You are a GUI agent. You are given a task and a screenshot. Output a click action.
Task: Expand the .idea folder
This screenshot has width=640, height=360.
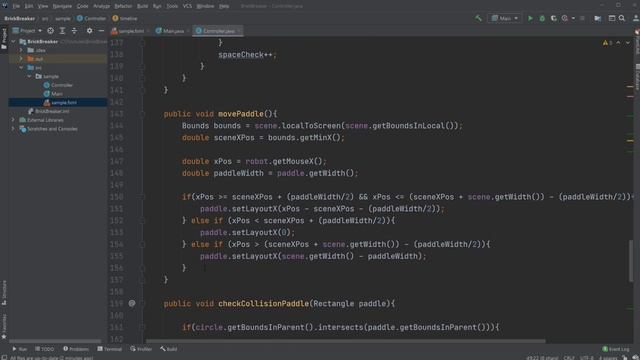[x=21, y=50]
